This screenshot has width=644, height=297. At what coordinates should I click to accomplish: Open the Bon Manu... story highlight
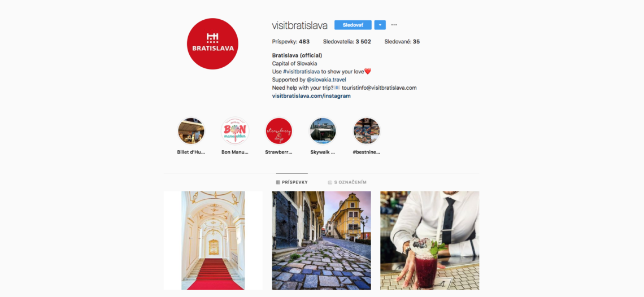[x=235, y=131]
